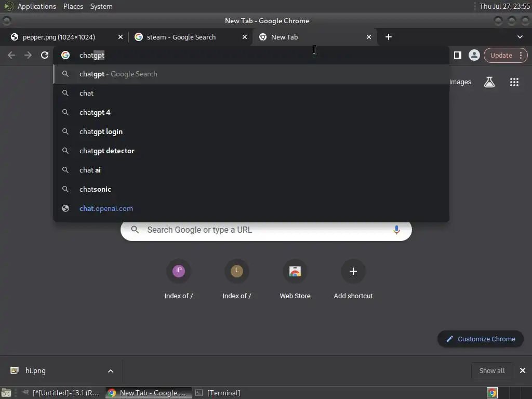532x399 pixels.
Task: Click Show all downloads
Action: coord(491,370)
